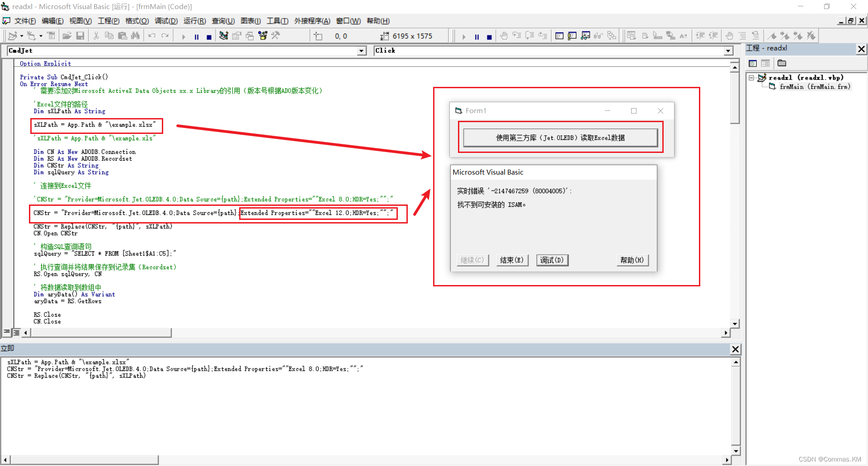Open the Object Browser toolbar icon
The image size is (868, 466).
coord(263,36)
